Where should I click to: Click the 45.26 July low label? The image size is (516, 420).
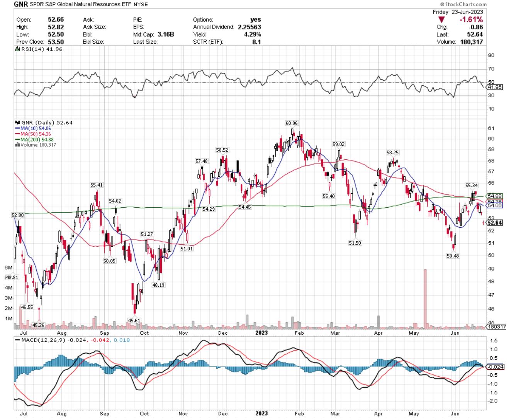38,325
